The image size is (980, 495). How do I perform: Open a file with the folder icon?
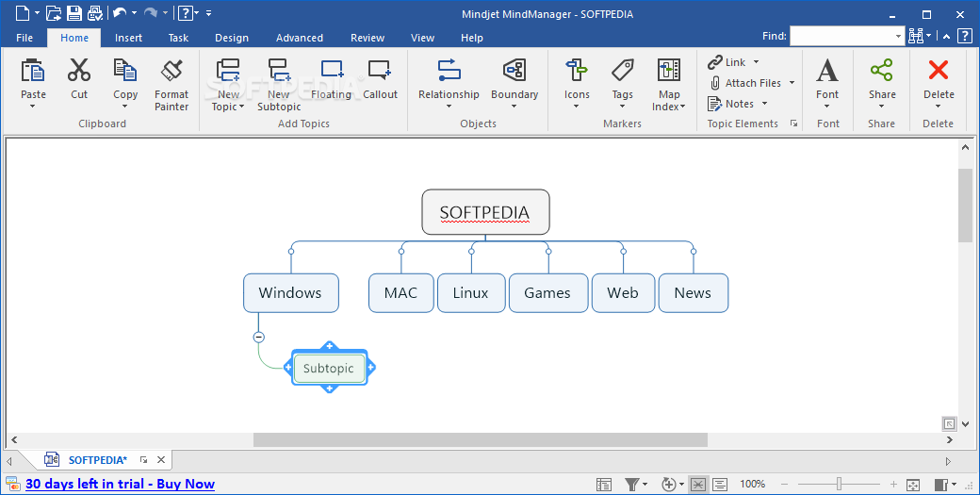tap(54, 12)
